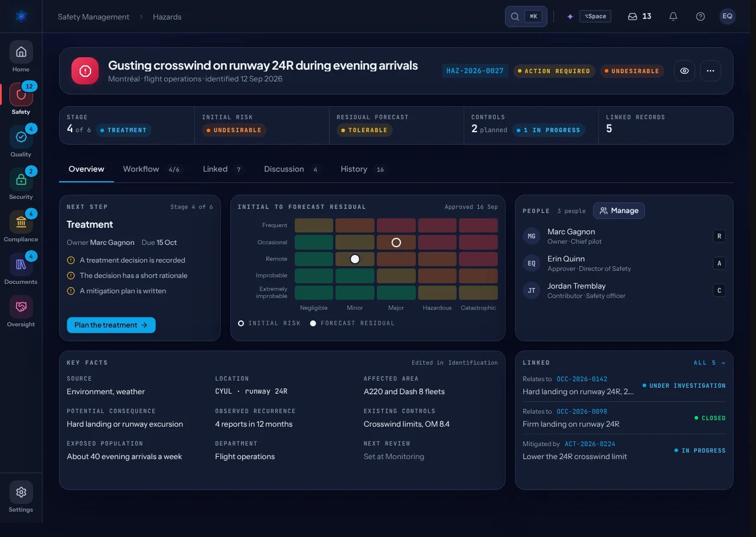This screenshot has height=537, width=756.
Task: Click the ⌥Space shortcut chip
Action: coord(595,17)
